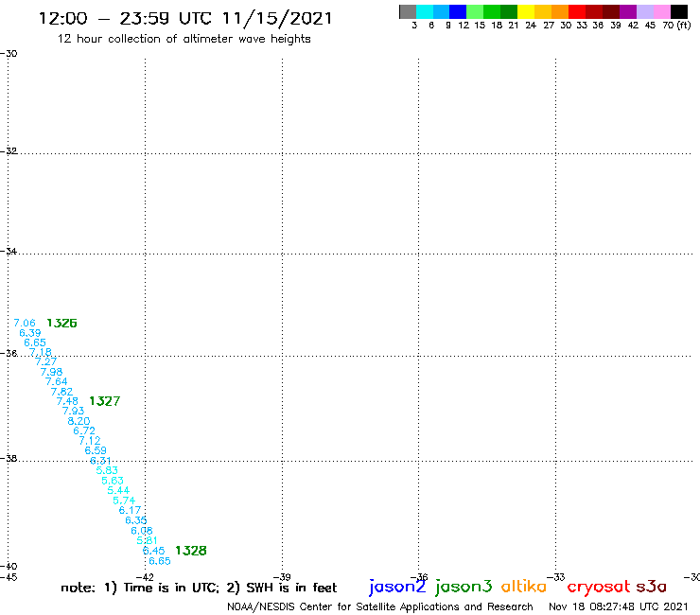The image size is (700, 615).
Task: Select the 6.39 wave height reading
Action: (x=30, y=333)
